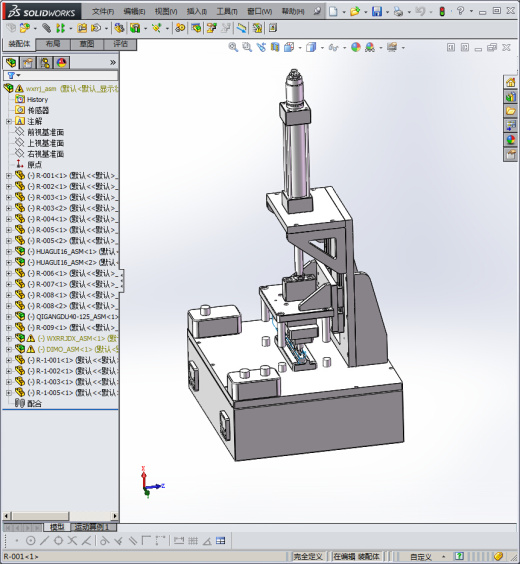This screenshot has width=520, height=564.
Task: Click the Print icon
Action: 398,12
